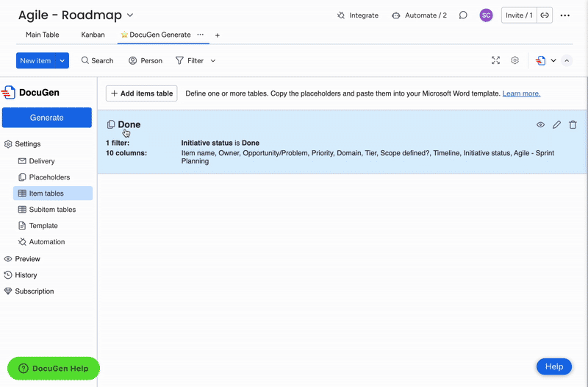Click the Add items table button
The image size is (588, 387).
(141, 93)
